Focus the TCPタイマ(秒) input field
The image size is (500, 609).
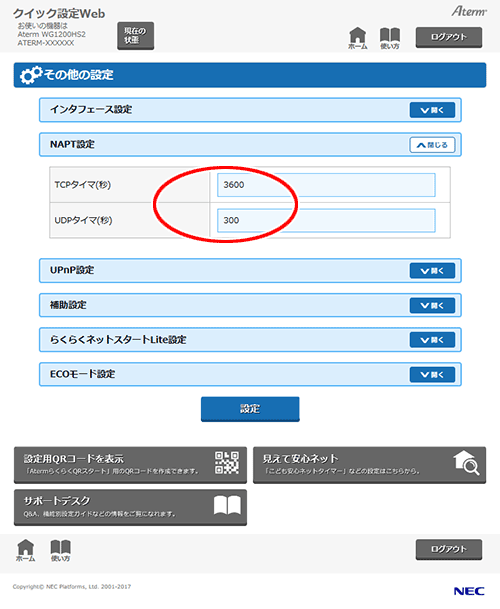(x=326, y=185)
